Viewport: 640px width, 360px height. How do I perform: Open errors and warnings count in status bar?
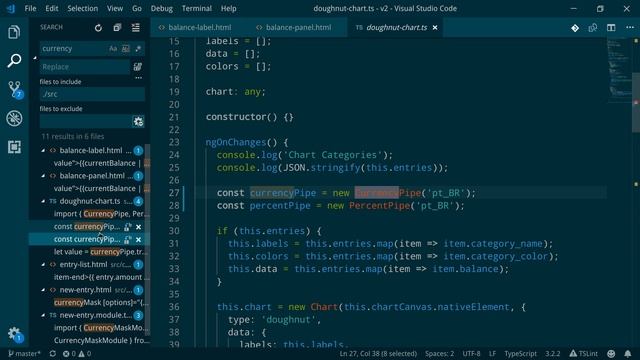point(77,353)
